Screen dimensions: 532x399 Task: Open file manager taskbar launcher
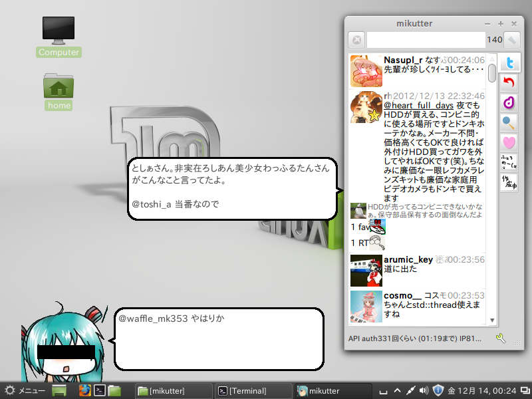(x=114, y=390)
